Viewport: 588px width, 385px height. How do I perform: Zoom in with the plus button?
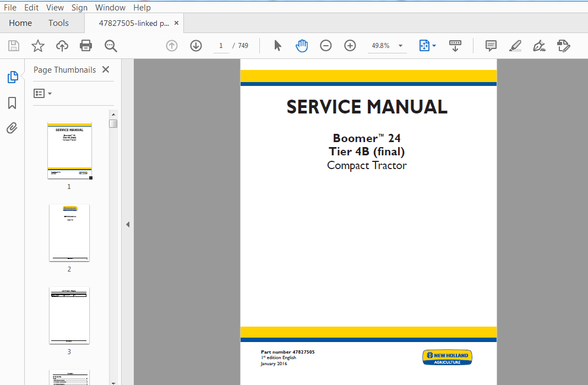tap(350, 46)
